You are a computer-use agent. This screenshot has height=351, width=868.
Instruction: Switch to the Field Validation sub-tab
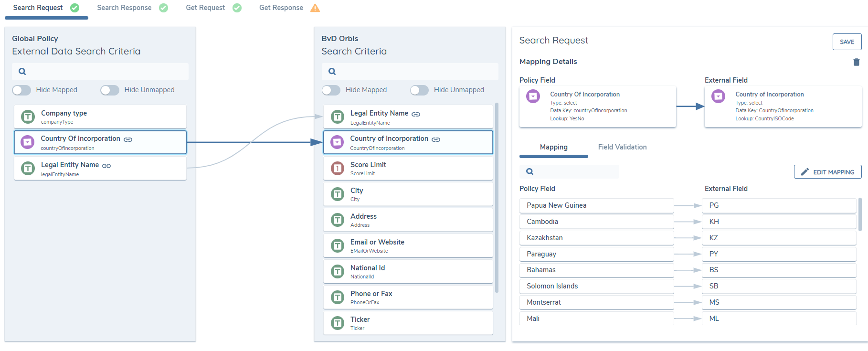point(622,148)
